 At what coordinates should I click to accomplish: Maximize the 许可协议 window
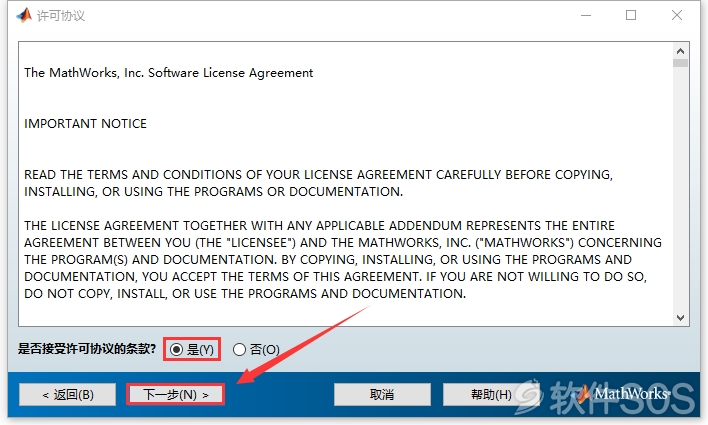tap(631, 15)
